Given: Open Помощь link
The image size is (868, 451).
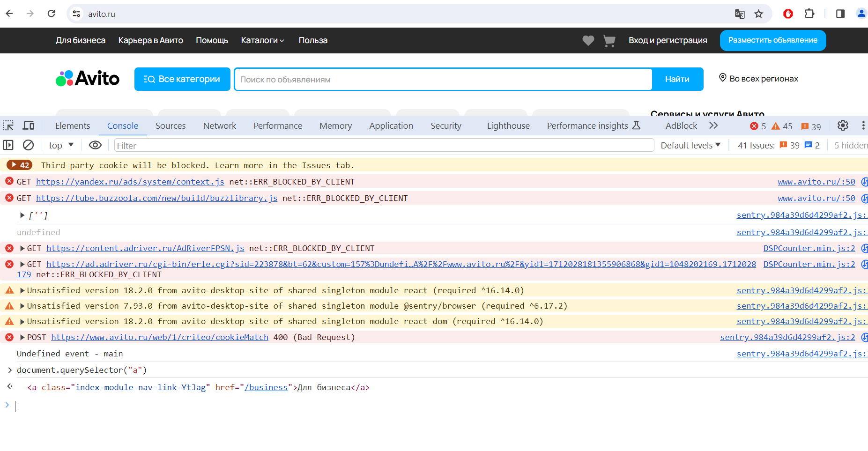Looking at the screenshot, I should click(212, 40).
